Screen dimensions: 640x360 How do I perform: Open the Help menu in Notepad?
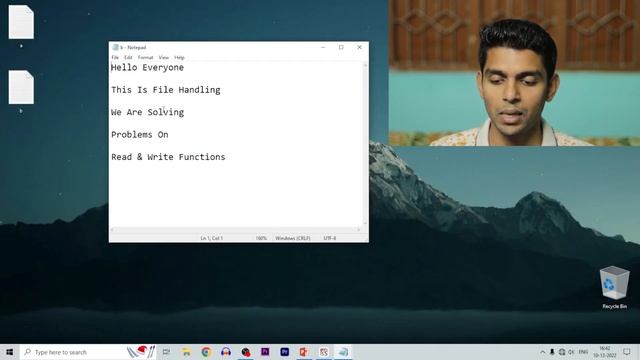tap(179, 58)
